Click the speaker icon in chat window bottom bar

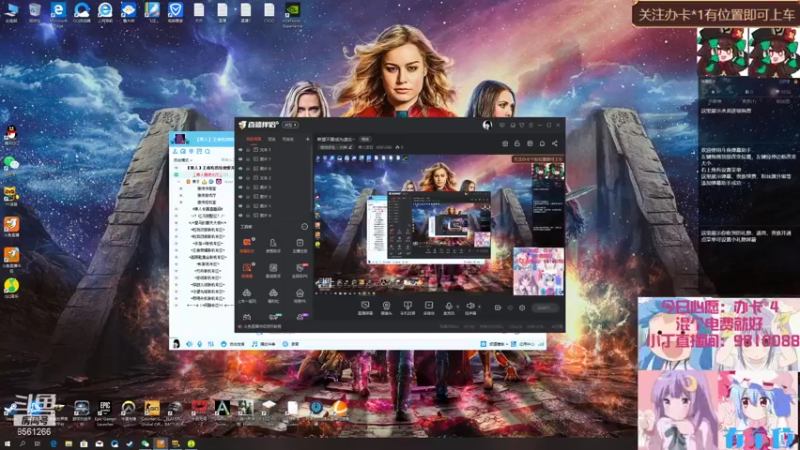pyautogui.click(x=189, y=344)
